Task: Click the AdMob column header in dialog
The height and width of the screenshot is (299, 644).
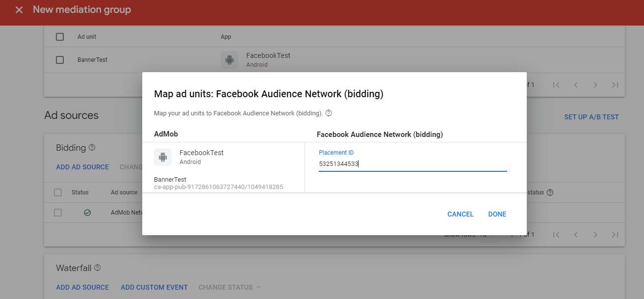Action: (166, 134)
